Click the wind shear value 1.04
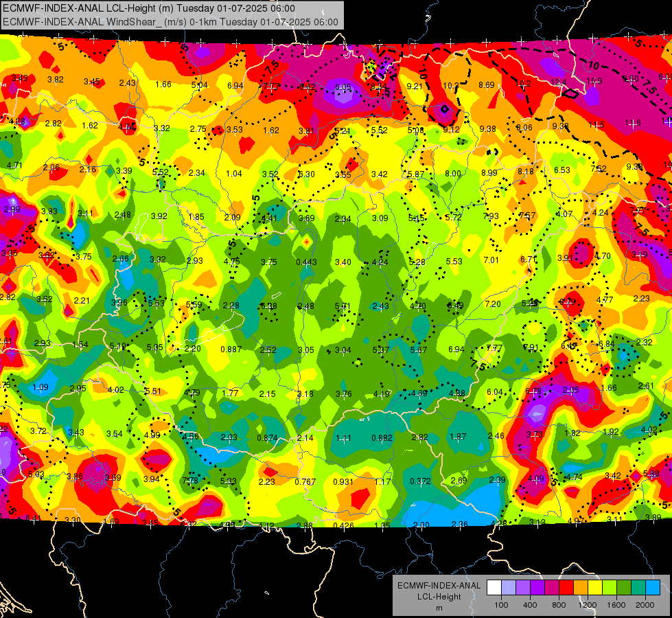This screenshot has width=672, height=618. [234, 174]
